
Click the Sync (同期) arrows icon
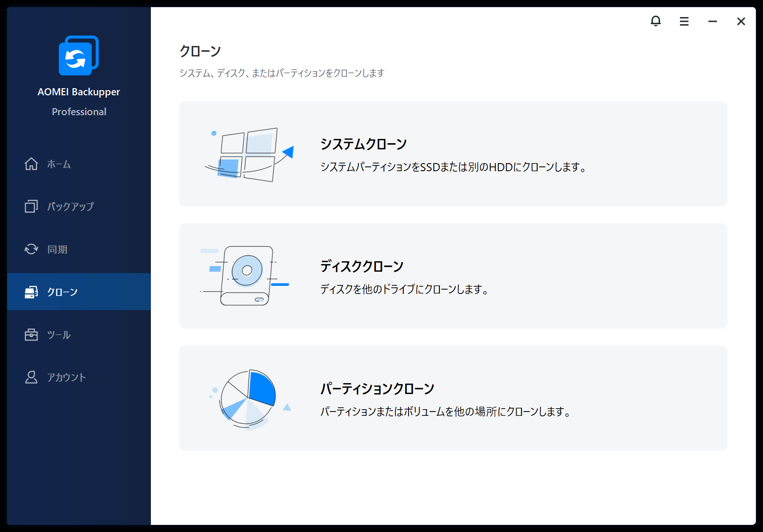click(x=31, y=249)
